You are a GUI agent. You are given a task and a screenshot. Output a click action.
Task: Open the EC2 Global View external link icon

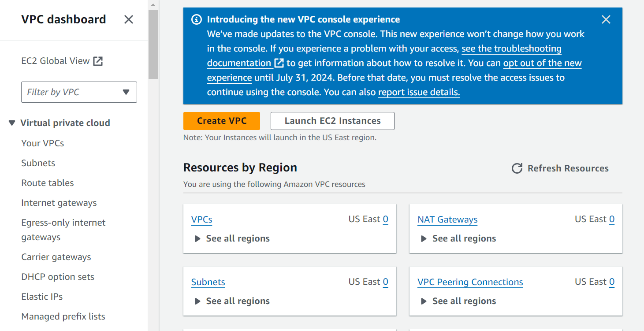click(x=98, y=61)
